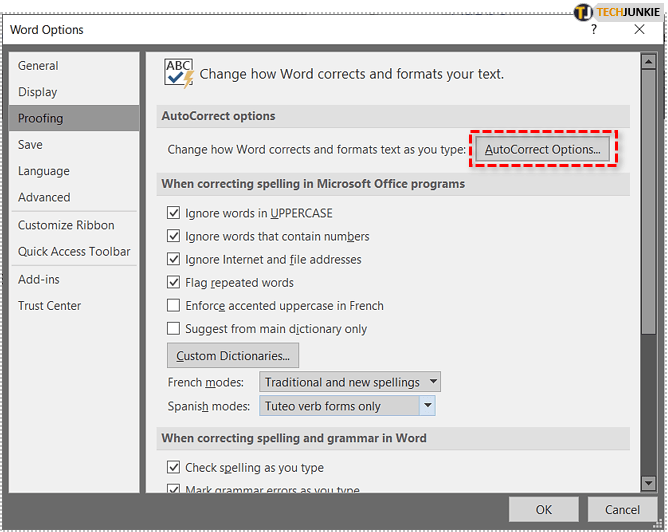Enable Enforce accented uppercase in French
The height and width of the screenshot is (532, 668).
174,306
